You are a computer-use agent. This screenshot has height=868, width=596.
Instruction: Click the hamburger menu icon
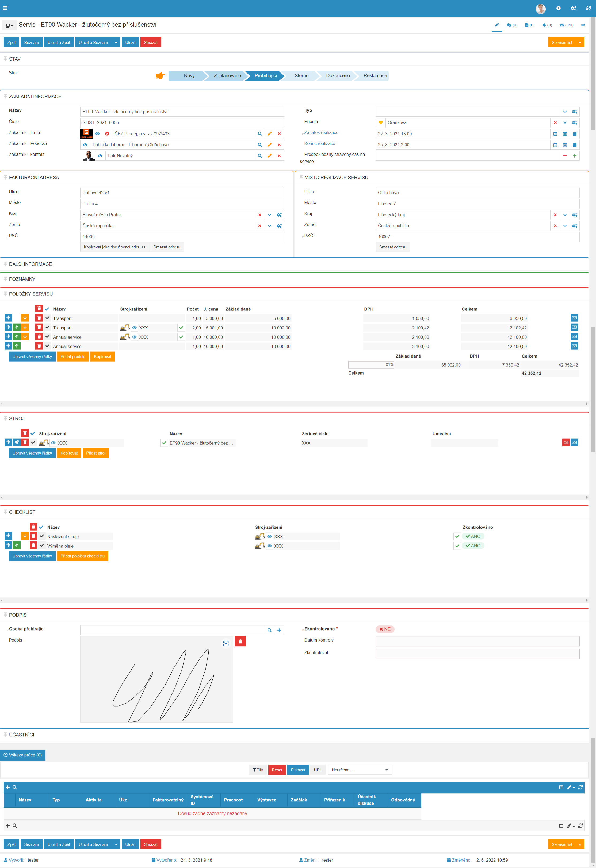pyautogui.click(x=5, y=8)
